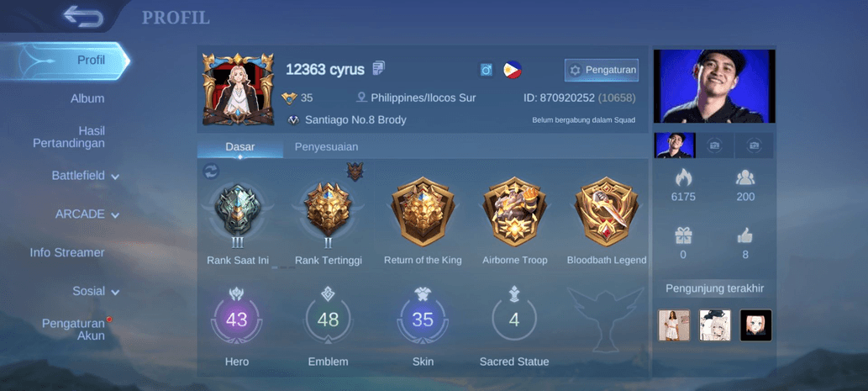This screenshot has height=391, width=868.
Task: Open the Hero count circle
Action: pyautogui.click(x=237, y=320)
